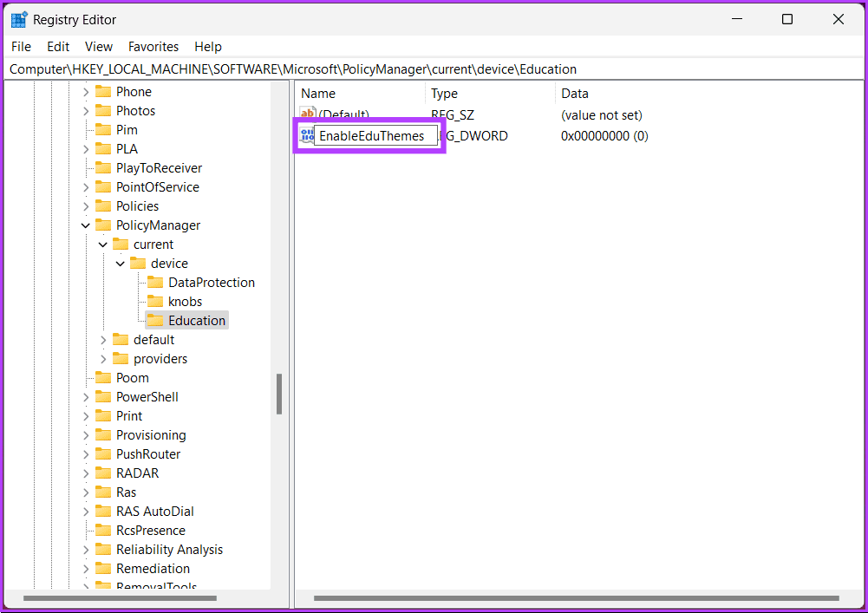Open the Edit menu
This screenshot has height=613, width=868.
(x=58, y=47)
